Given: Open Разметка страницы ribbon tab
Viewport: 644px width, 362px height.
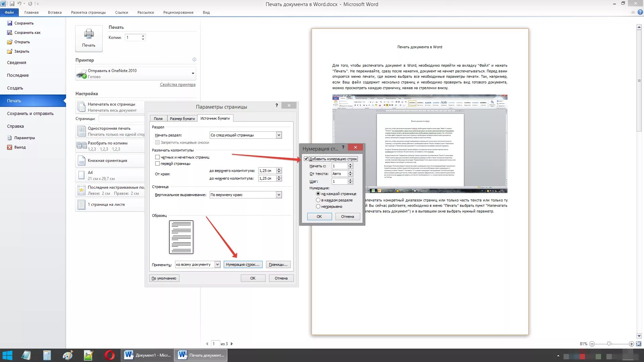Looking at the screenshot, I should [x=88, y=12].
